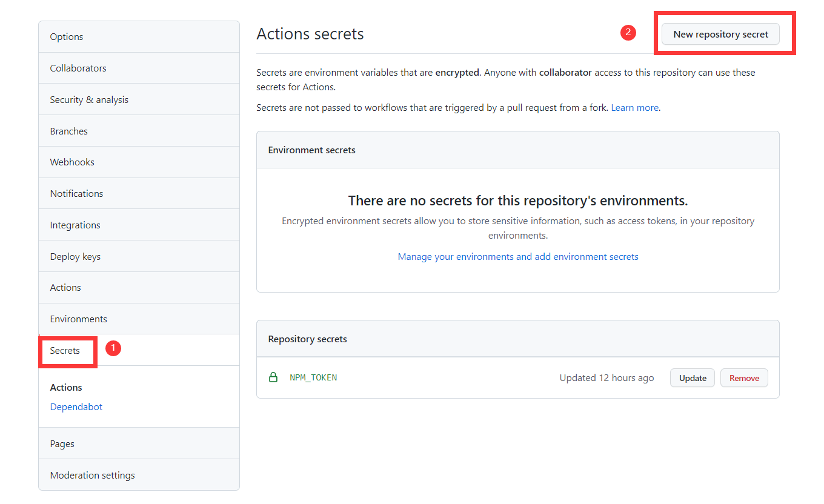Select the Secrets sidebar item
Image resolution: width=824 pixels, height=504 pixels.
point(139,350)
